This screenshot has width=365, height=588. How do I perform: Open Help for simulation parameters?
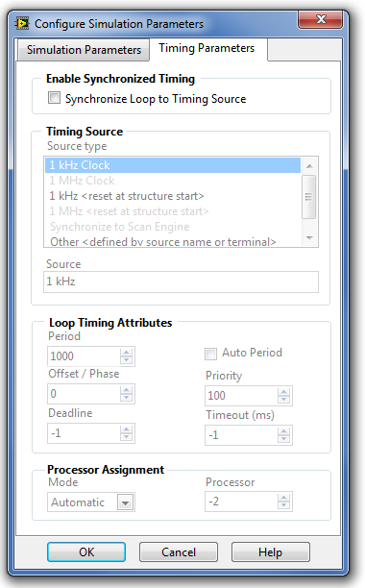[x=270, y=552]
